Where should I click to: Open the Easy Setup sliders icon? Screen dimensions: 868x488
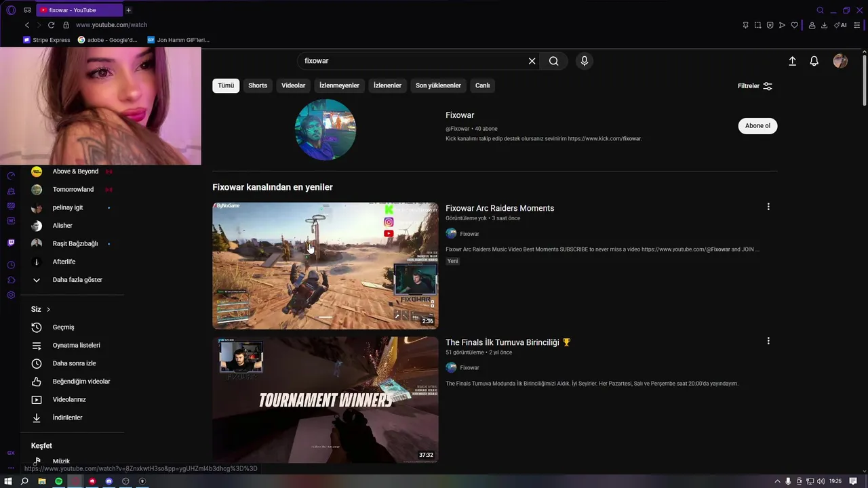pos(857,25)
